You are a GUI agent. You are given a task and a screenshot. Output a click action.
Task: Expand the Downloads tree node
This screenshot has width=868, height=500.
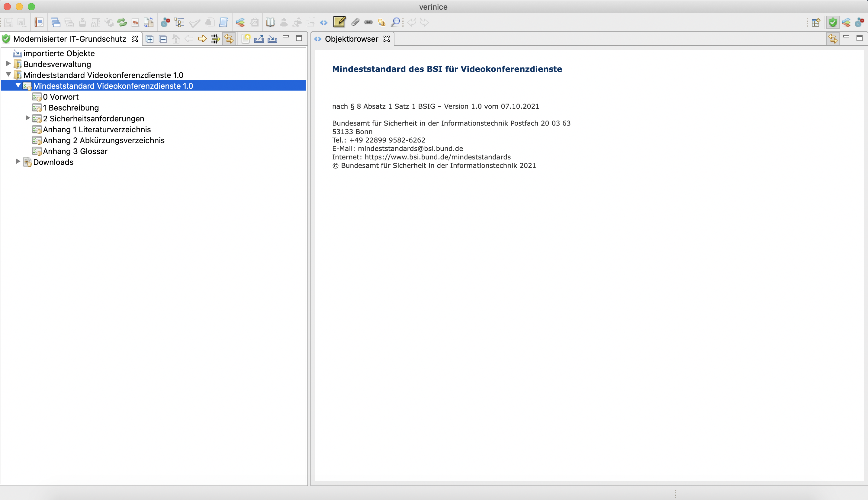pos(18,162)
